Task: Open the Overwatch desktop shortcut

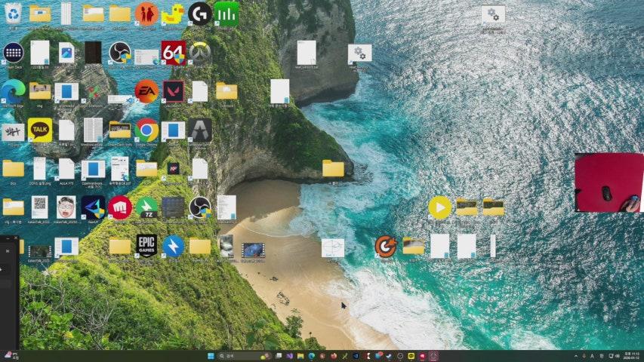Action: tap(199, 53)
